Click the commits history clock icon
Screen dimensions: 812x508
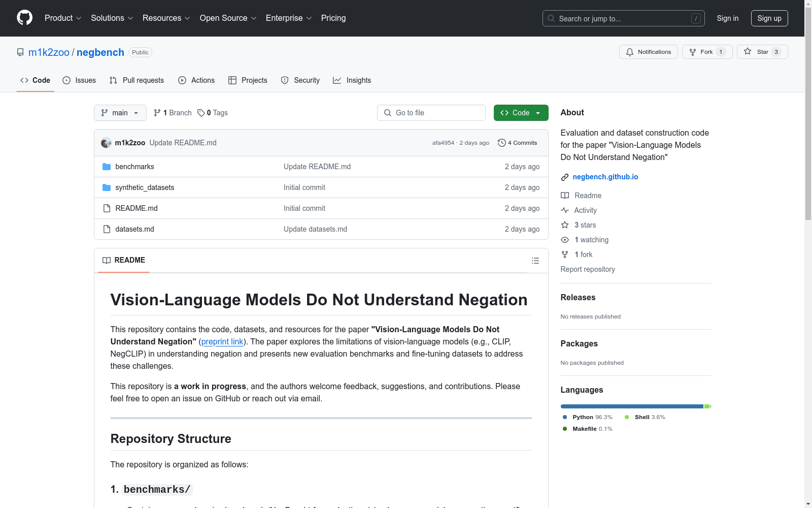coord(502,143)
